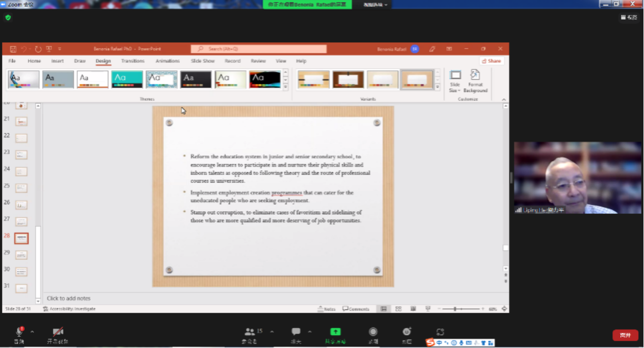644x348 pixels.
Task: Click the red leave meeting button
Action: coord(625,335)
